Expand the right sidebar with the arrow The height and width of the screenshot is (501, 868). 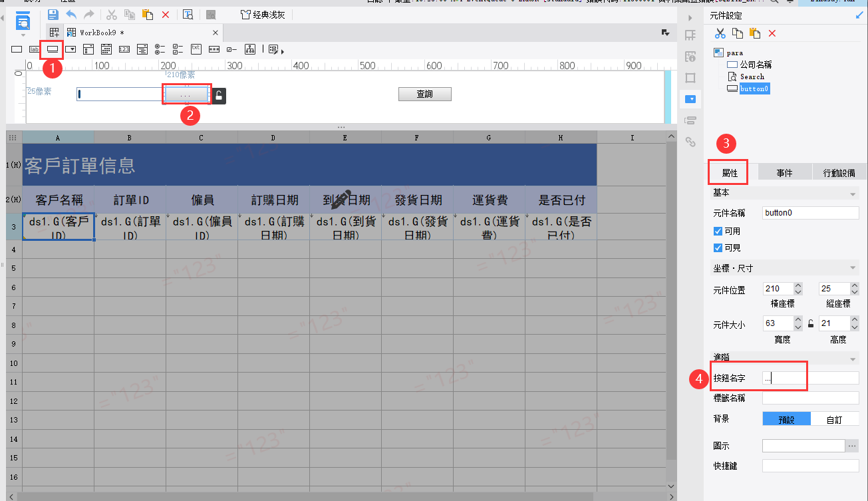click(690, 17)
